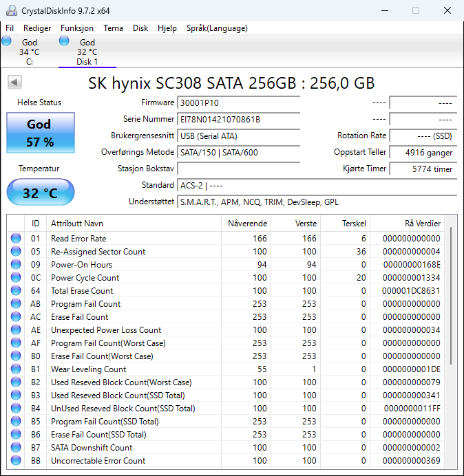Screen dimensions: 464x476
Task: Click the Attributt Navn column header
Action: coord(134,224)
